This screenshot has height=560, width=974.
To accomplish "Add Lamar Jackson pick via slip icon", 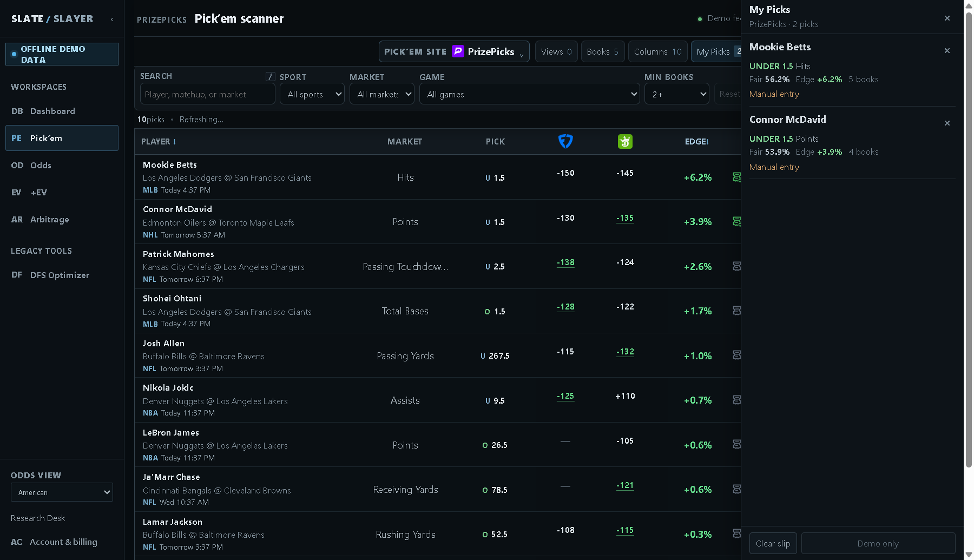I will [736, 533].
